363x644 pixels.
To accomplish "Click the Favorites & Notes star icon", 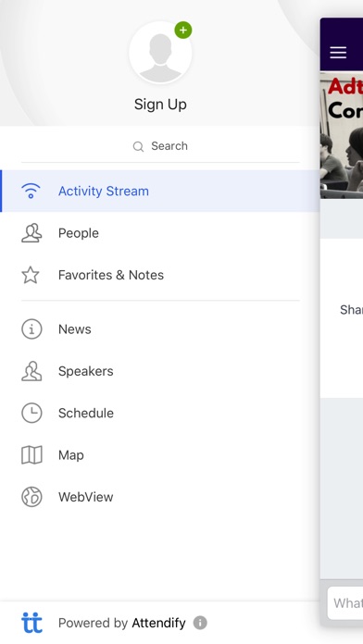I will (31, 275).
